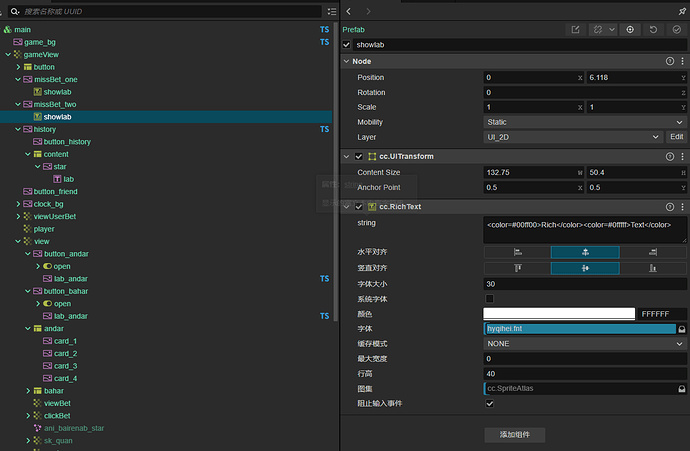Toggle showlab node active checkbox
690x451 pixels.
pyautogui.click(x=346, y=45)
